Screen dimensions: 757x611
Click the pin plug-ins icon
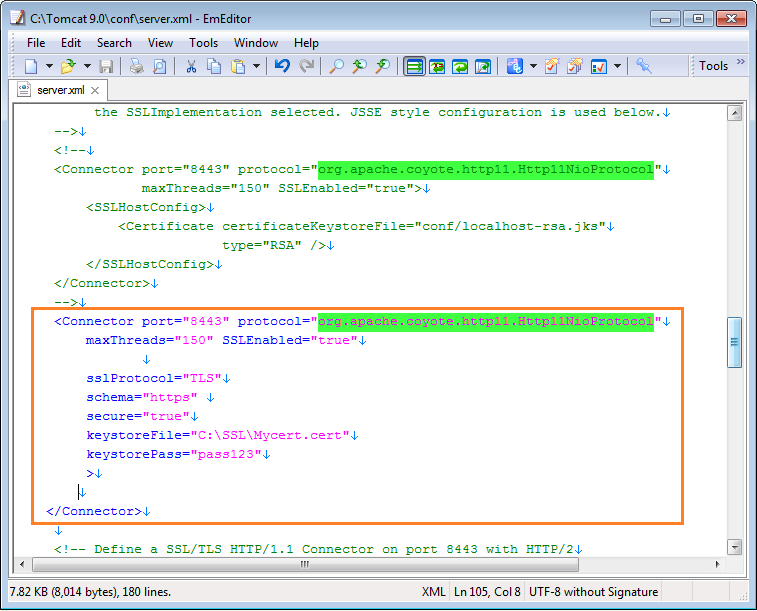[644, 66]
